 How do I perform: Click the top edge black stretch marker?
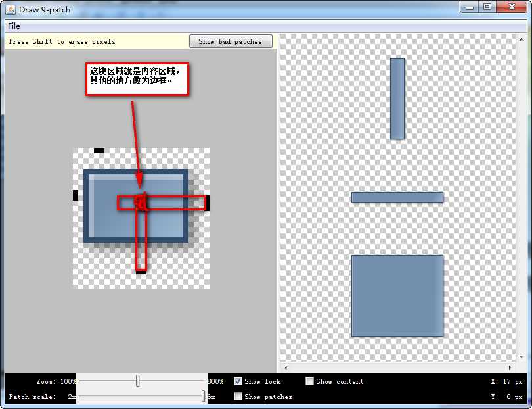(99, 151)
